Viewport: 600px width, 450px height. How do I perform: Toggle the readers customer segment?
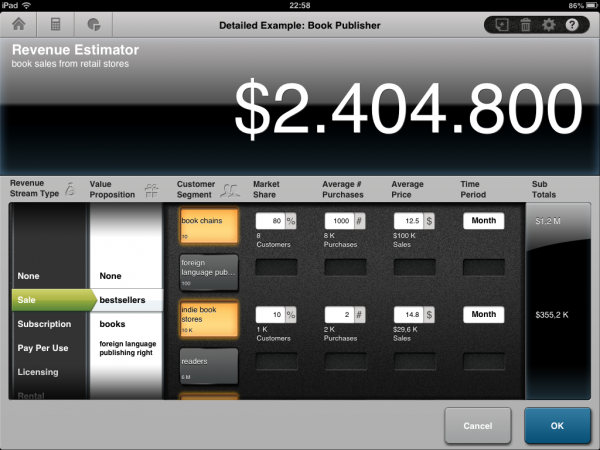(208, 365)
